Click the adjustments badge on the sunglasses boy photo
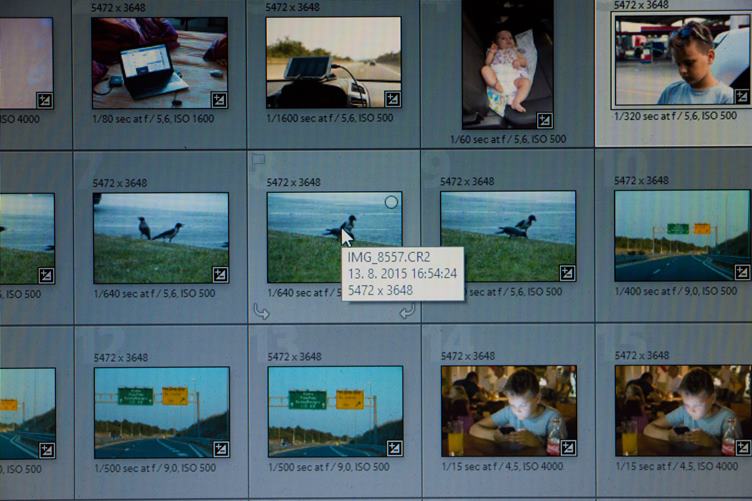Viewport: 752px width, 501px height. (x=741, y=97)
